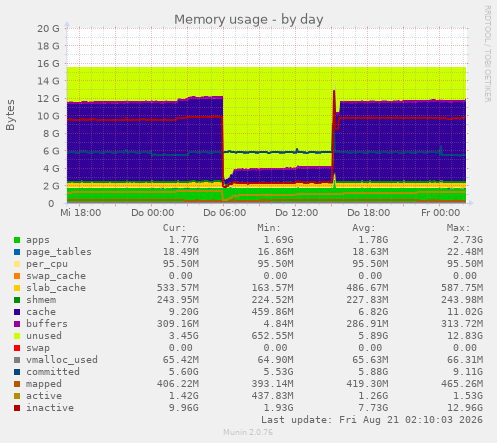
Task: Click the 'per_cpu' legend label
Action: [x=47, y=264]
